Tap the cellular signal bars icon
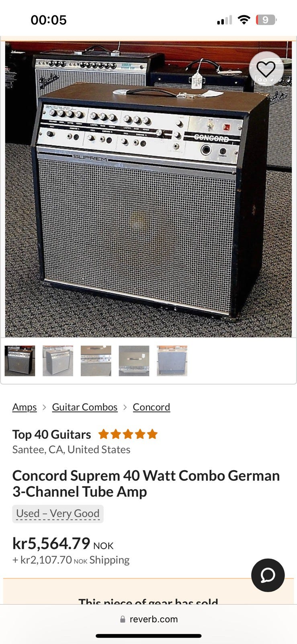Image resolution: width=297 pixels, height=644 pixels. pos(224,20)
